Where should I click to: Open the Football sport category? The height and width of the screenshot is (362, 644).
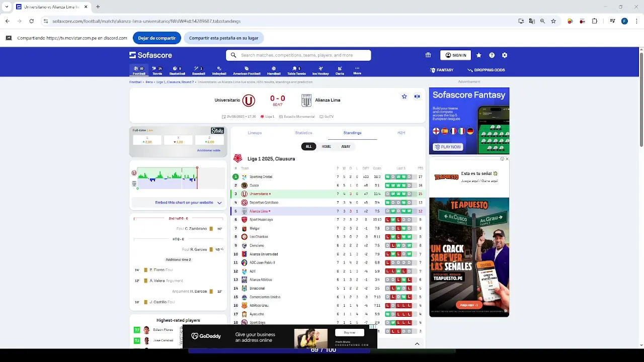pos(139,70)
